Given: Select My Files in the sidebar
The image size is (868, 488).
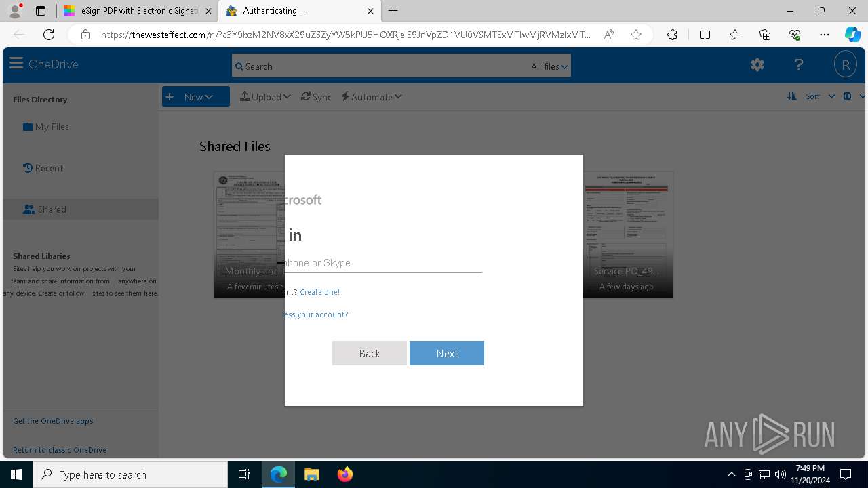Looking at the screenshot, I should tap(46, 127).
